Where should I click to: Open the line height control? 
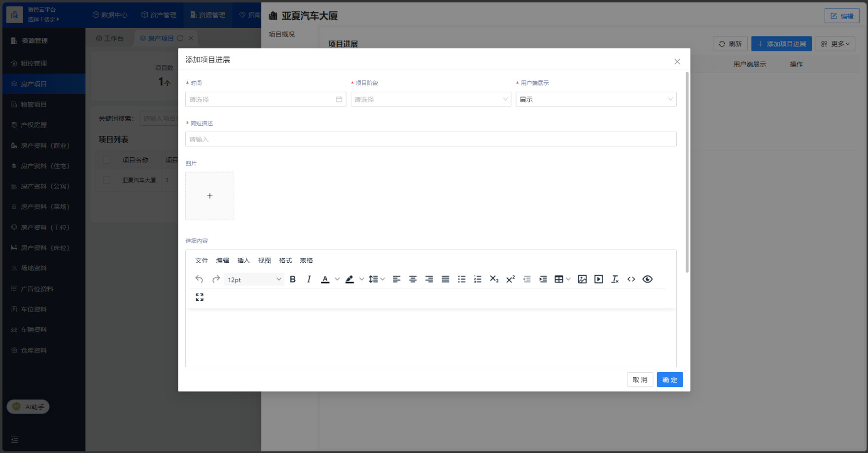pyautogui.click(x=377, y=279)
